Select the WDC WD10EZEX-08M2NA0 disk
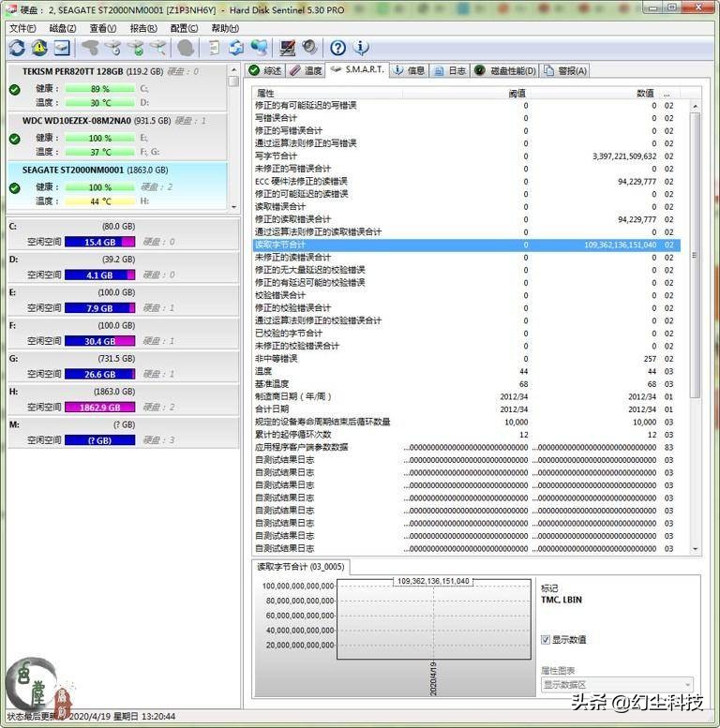Viewport: 720px width, 728px height. coord(117,137)
